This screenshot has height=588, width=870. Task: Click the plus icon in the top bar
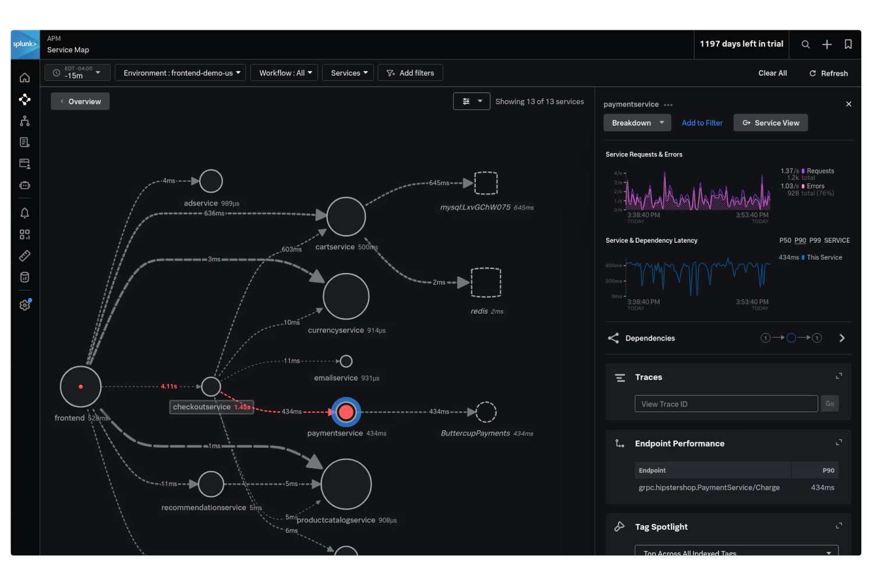[x=826, y=45]
